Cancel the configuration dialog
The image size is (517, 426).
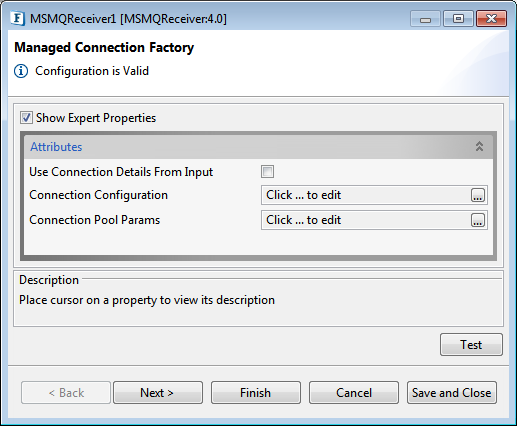click(x=354, y=393)
